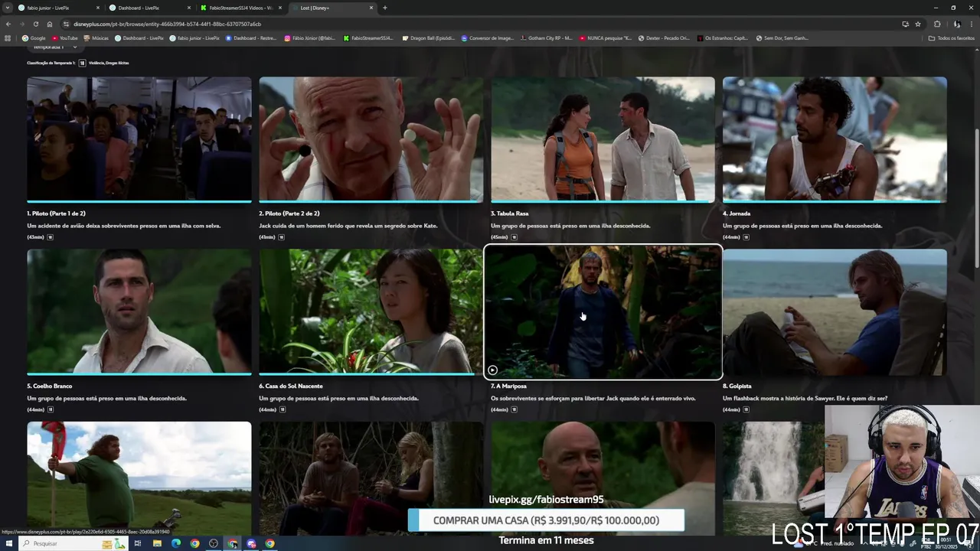This screenshot has width=980, height=551.
Task: Open the Casa do Sol Nascente thumbnail
Action: click(371, 312)
